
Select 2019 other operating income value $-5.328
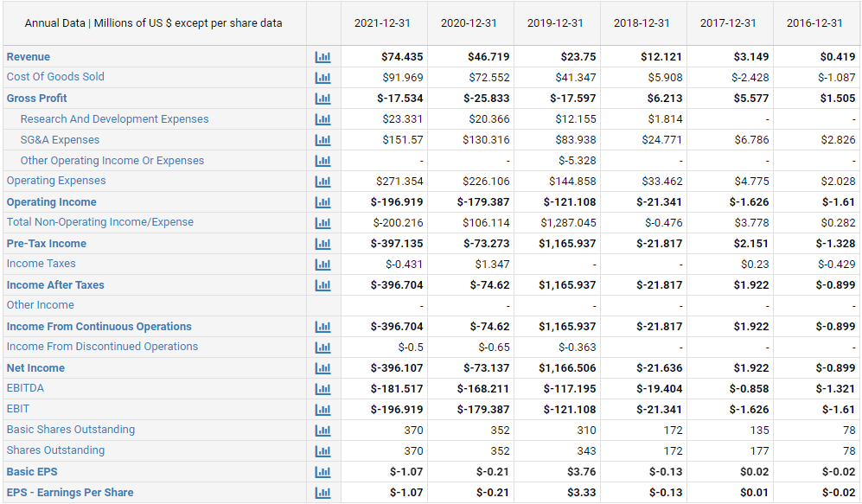point(578,161)
